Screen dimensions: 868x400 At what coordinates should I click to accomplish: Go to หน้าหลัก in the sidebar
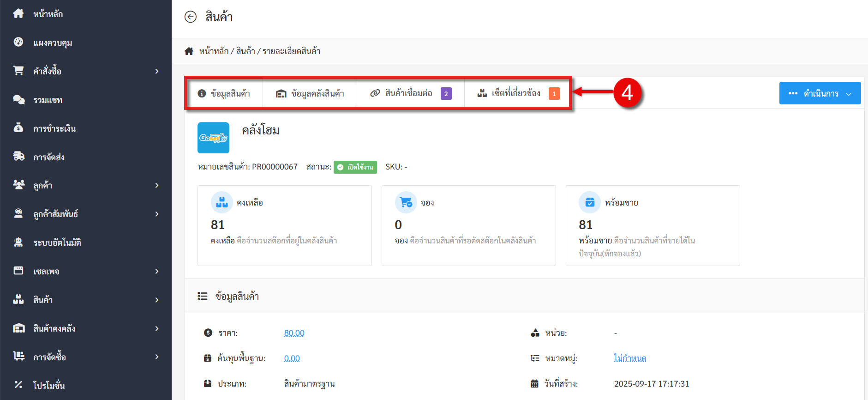click(48, 14)
